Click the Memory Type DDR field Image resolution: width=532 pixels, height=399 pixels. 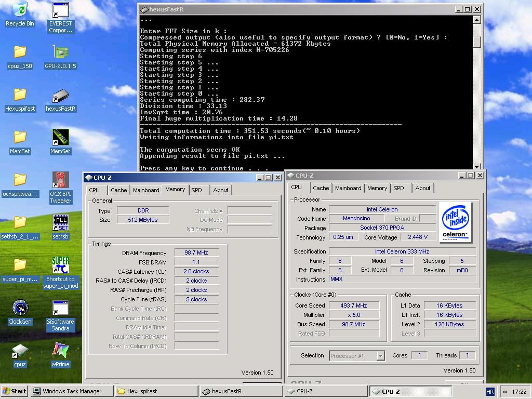[x=143, y=210]
